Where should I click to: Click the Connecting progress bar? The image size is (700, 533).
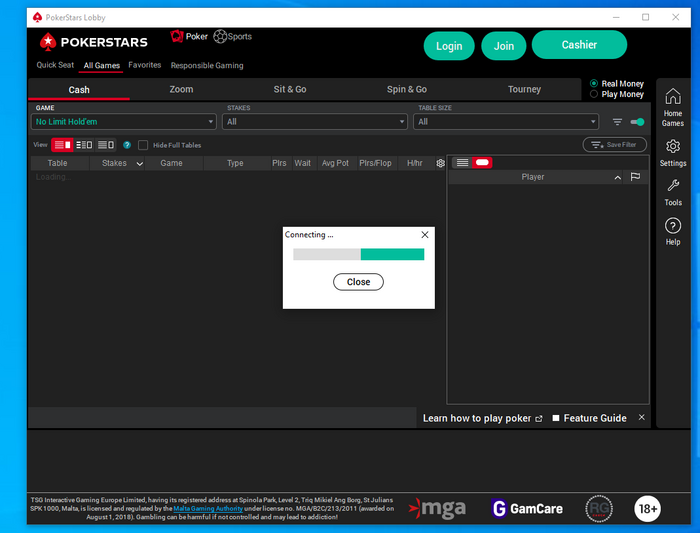[358, 254]
